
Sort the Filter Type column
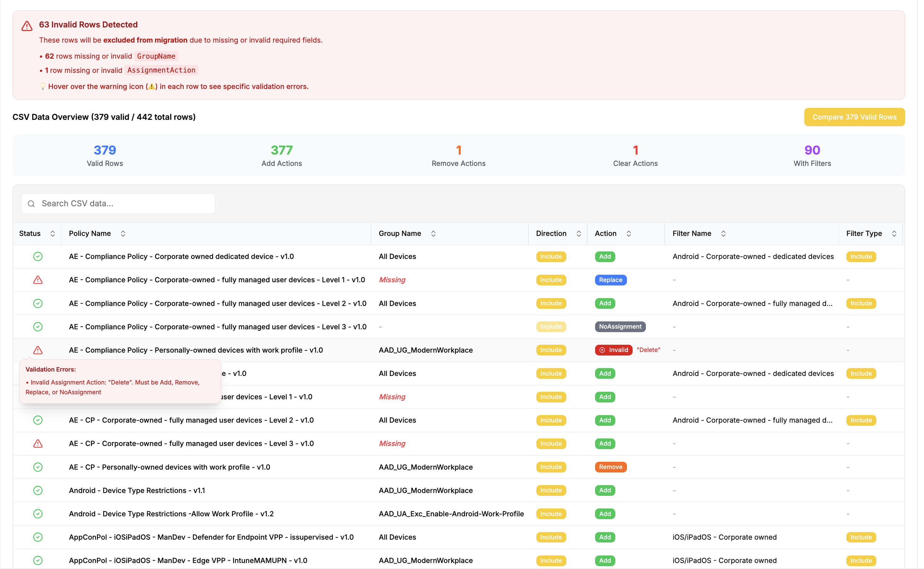[895, 233]
